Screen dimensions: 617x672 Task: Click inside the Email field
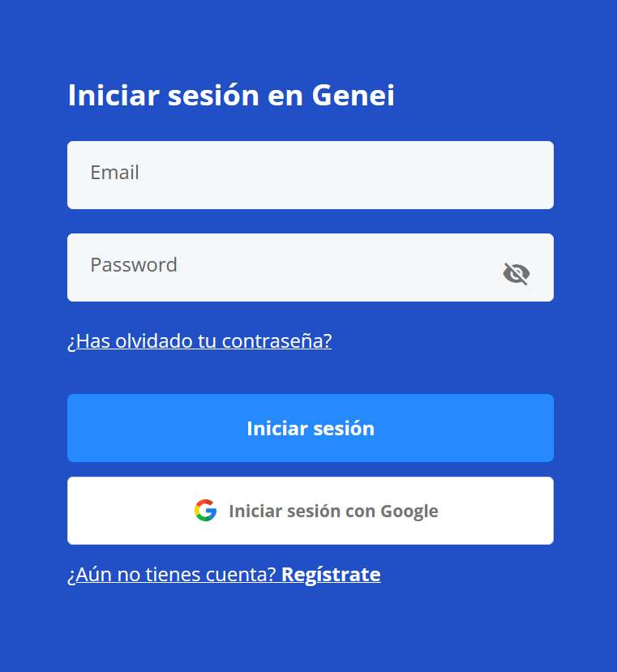(x=311, y=174)
